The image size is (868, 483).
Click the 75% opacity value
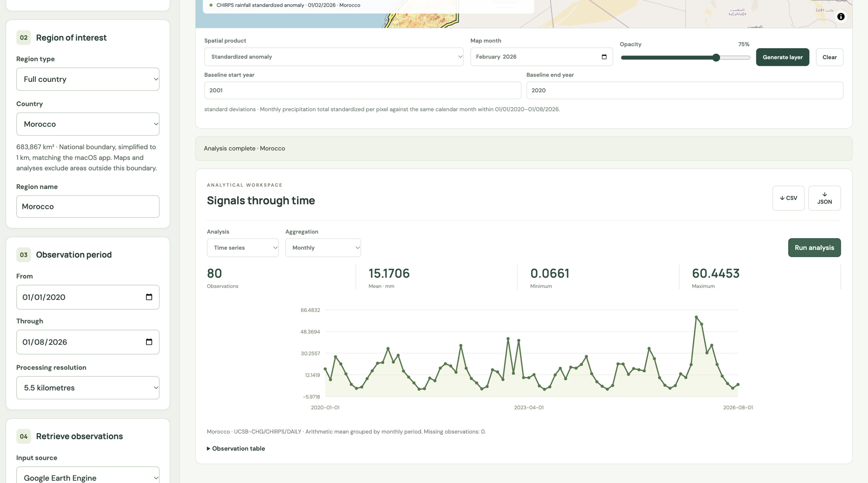click(743, 44)
